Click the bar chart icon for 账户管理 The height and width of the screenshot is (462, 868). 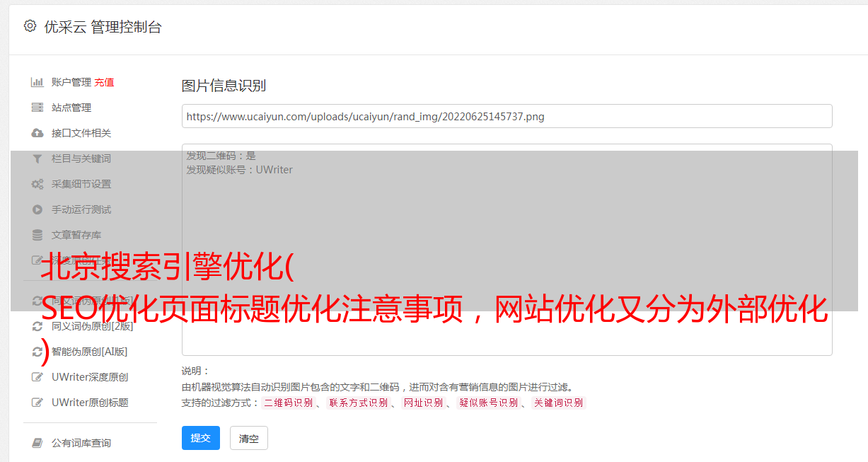[37, 82]
